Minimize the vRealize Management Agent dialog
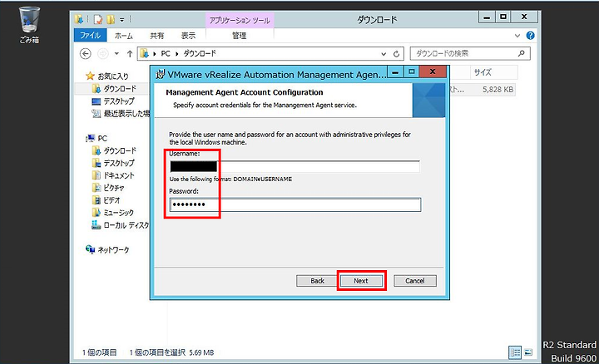 (395, 71)
